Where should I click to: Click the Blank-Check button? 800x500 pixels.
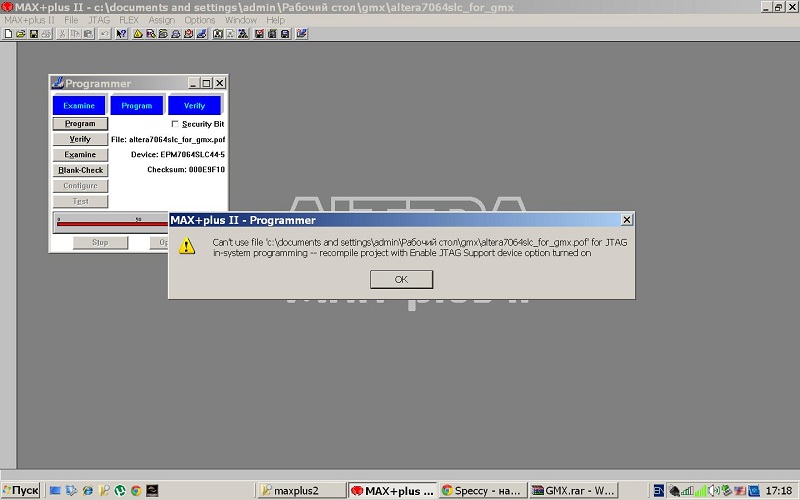point(80,170)
